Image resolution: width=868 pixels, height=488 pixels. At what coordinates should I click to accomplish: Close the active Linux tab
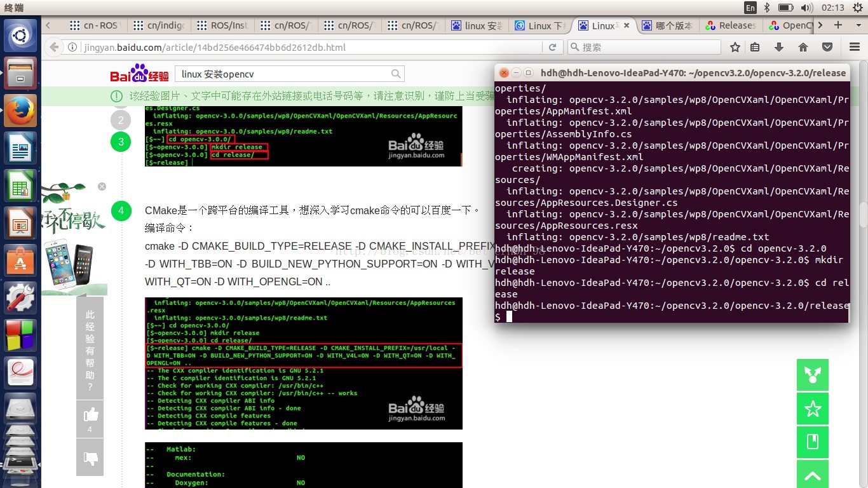coord(627,26)
